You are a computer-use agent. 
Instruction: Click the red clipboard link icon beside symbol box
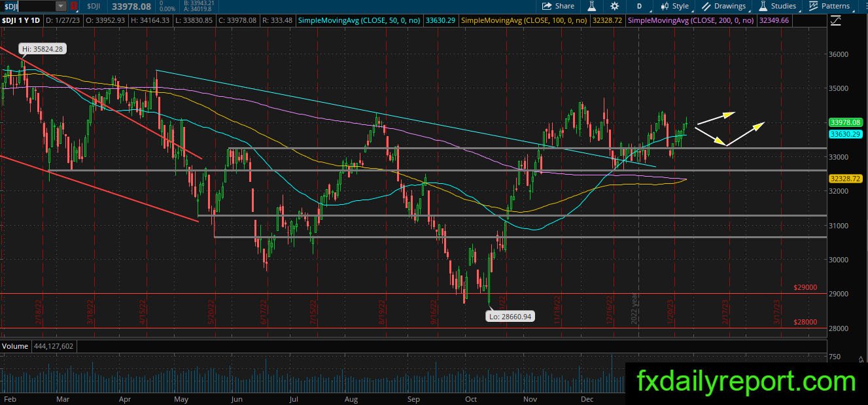[73, 6]
